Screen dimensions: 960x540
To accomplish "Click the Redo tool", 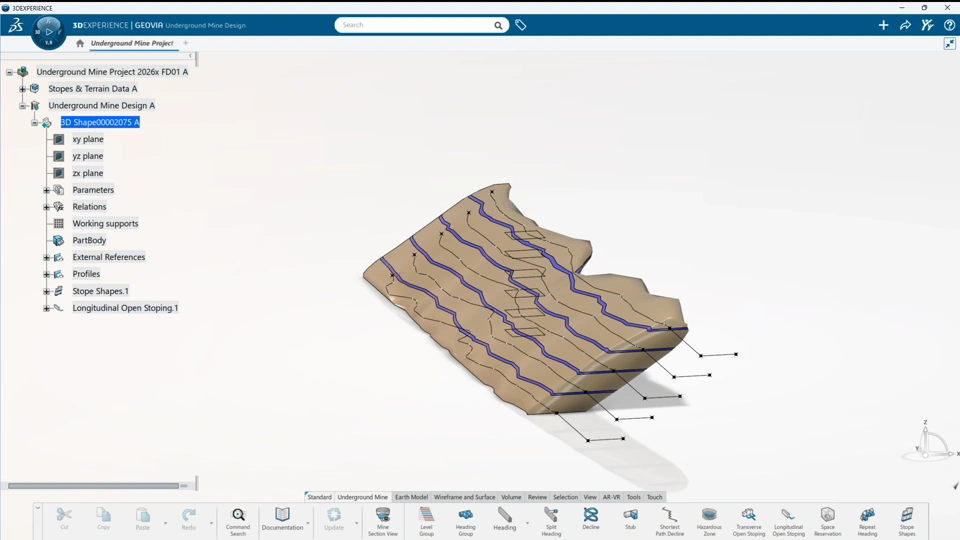I will tap(189, 519).
